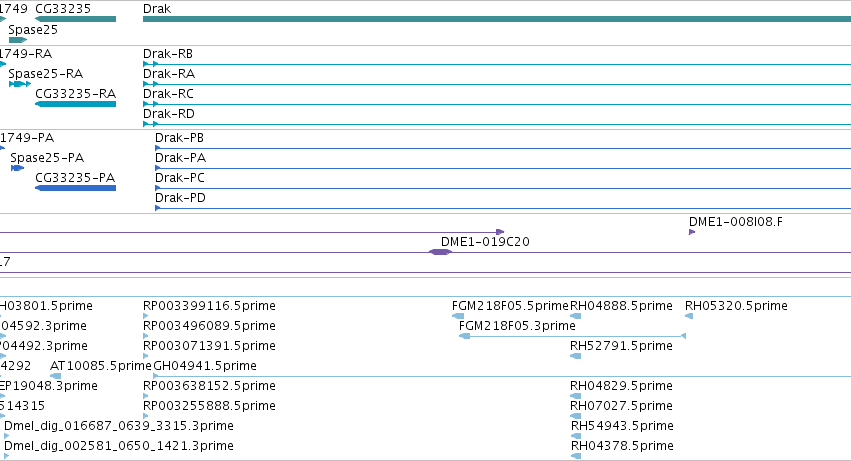
Task: Click the RP003638152.5prime EST label
Action: click(209, 386)
